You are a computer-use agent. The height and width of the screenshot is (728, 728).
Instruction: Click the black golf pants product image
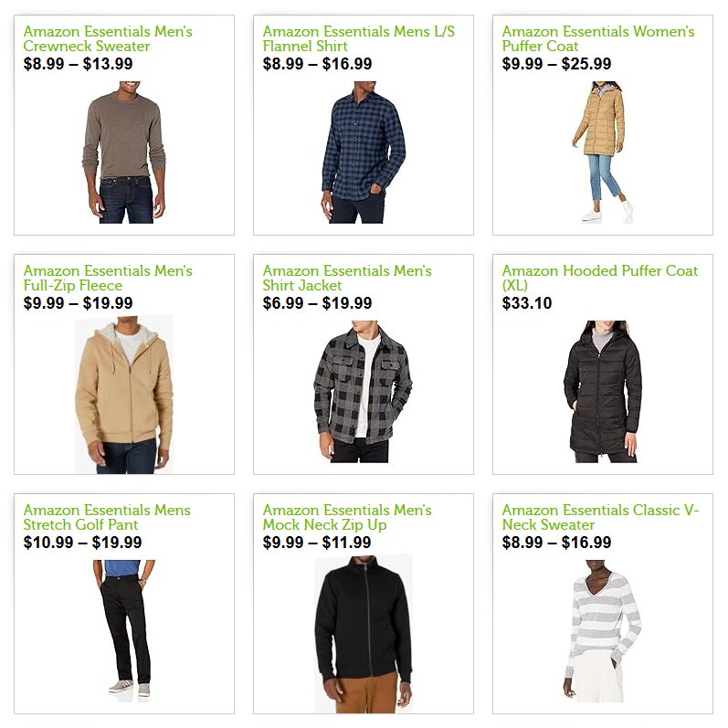pyautogui.click(x=124, y=631)
